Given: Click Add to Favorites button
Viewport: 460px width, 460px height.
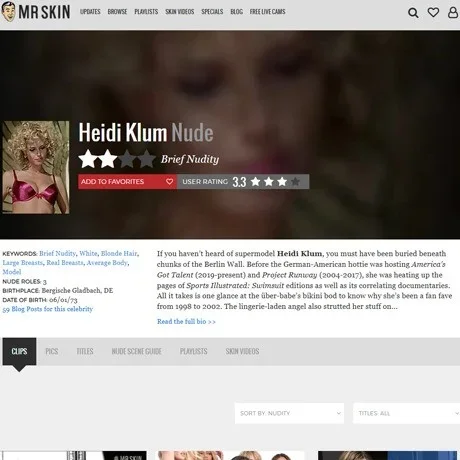Looking at the screenshot, I should (x=127, y=182).
